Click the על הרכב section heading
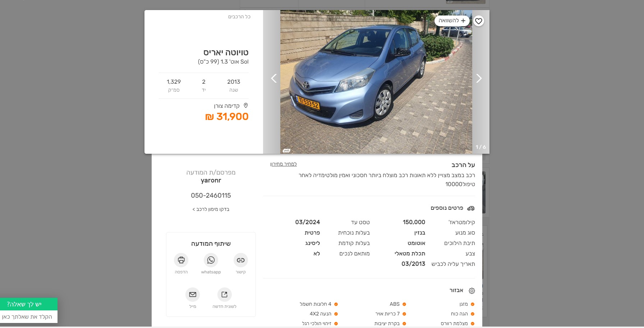Viewport: 644px width, 328px height. click(x=463, y=165)
